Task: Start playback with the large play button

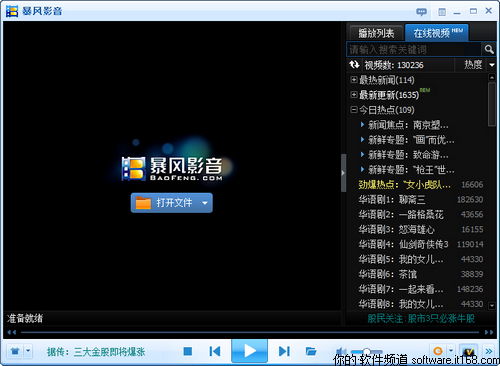Action: tap(250, 351)
